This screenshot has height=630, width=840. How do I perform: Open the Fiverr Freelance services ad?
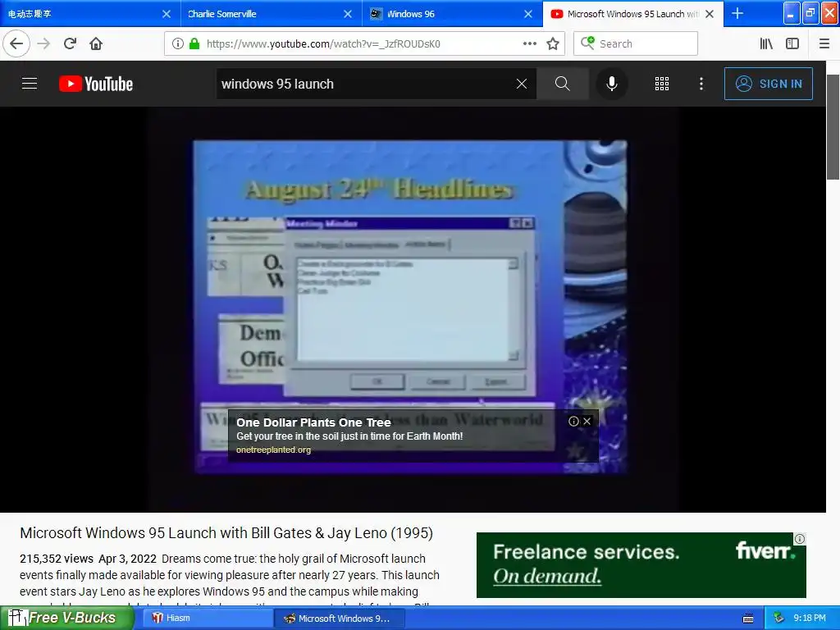click(x=641, y=564)
